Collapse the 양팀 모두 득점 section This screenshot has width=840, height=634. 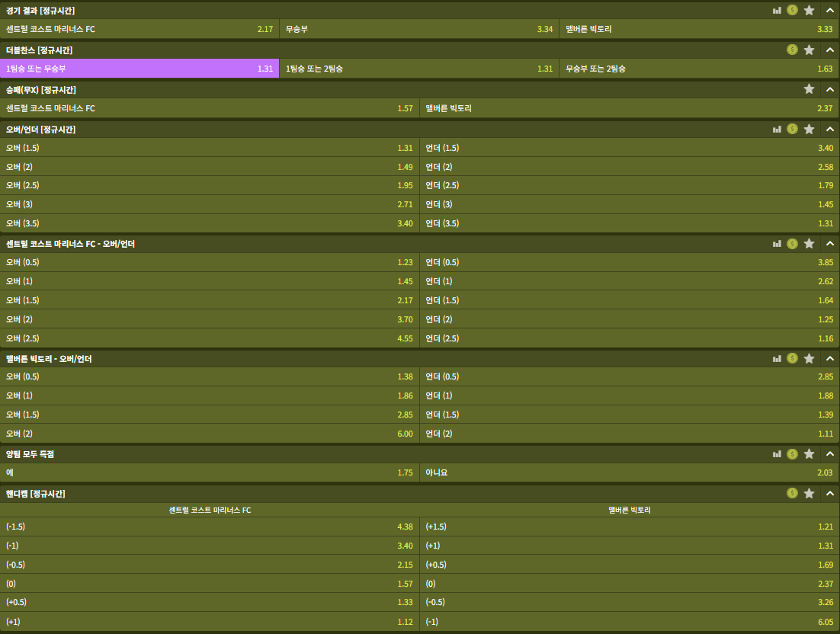[829, 454]
